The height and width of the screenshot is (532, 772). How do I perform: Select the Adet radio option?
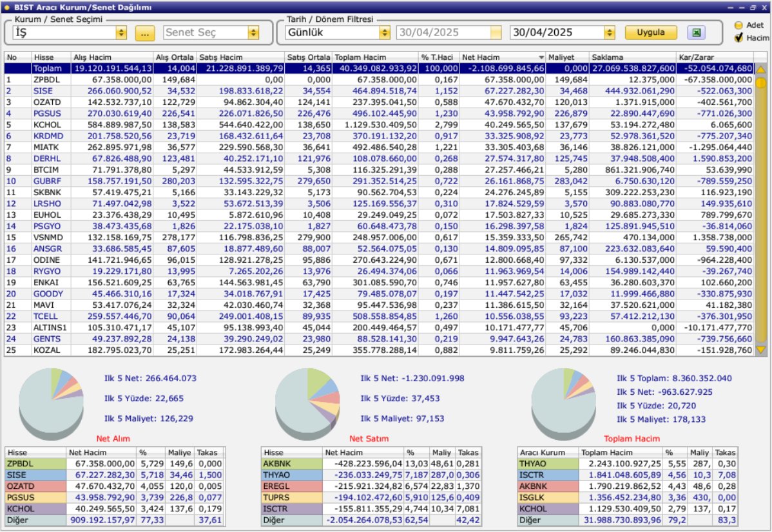point(738,25)
